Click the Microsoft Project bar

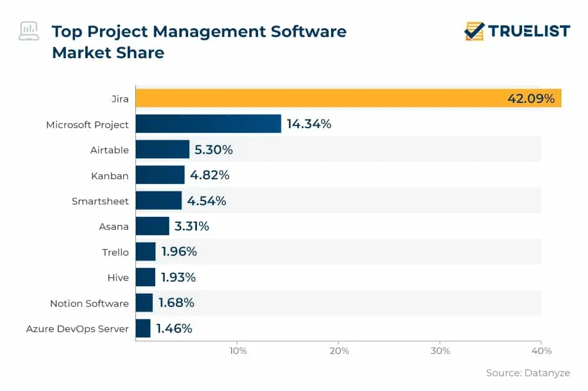208,124
